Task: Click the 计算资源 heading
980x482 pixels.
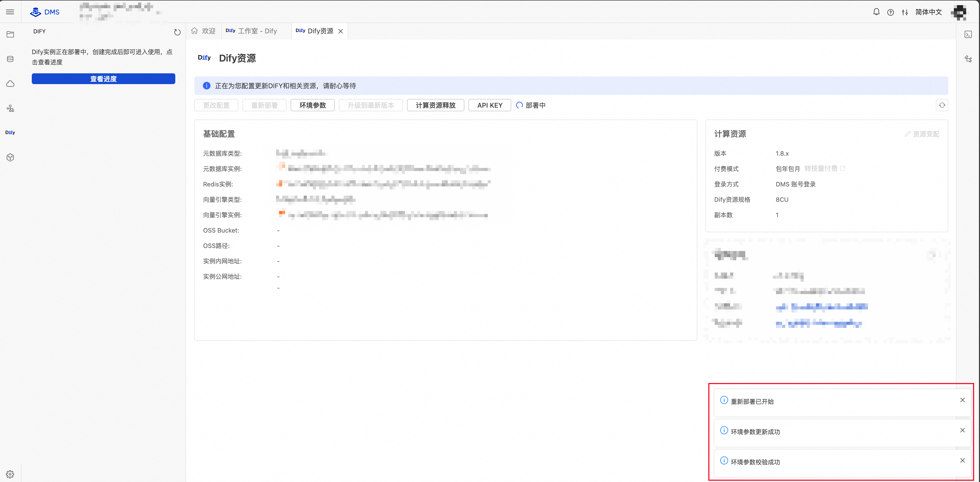Action: tap(730, 134)
